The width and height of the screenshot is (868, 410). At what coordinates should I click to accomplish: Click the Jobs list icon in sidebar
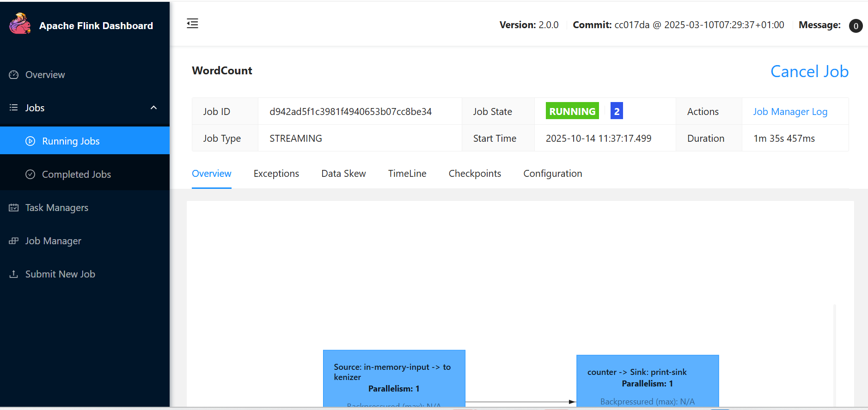coord(14,108)
